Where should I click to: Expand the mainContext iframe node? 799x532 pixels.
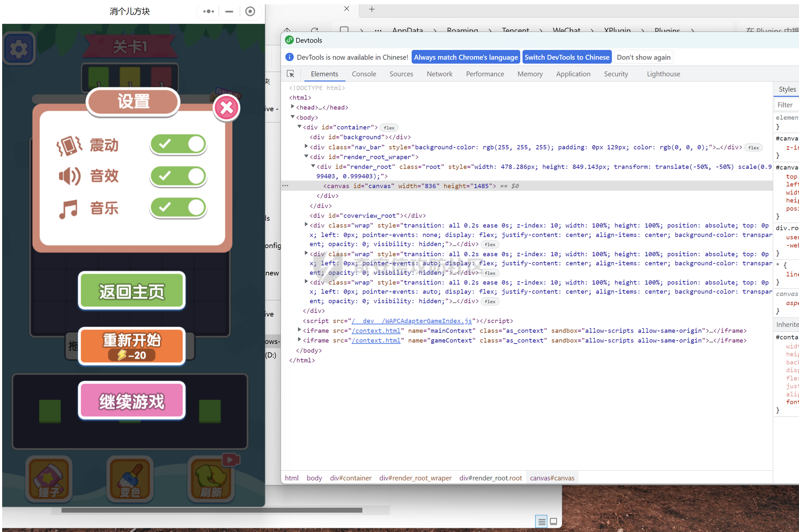(x=299, y=330)
